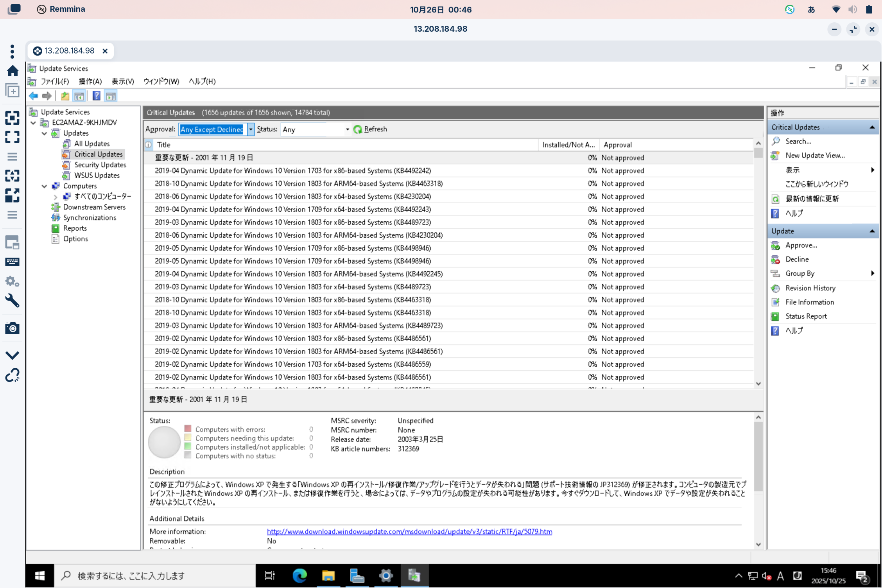Screen dimensions: 882x588
Task: Decline the selected update via Actions pane
Action: 796,259
